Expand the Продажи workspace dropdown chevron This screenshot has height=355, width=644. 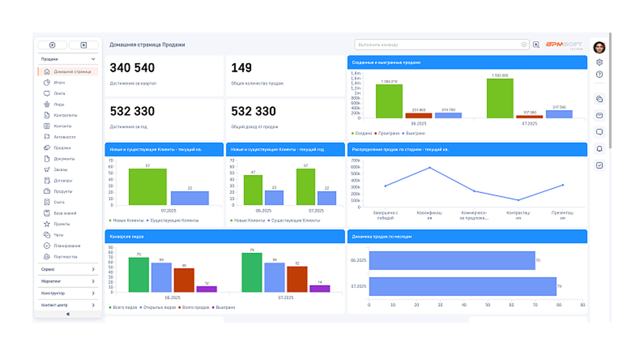[93, 59]
